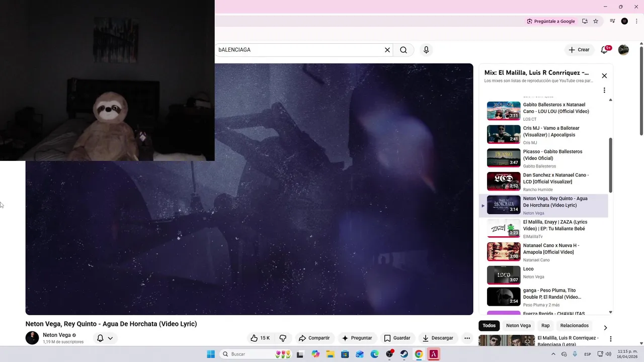Install app icon in address bar
The width and height of the screenshot is (644, 362).
coord(585,21)
